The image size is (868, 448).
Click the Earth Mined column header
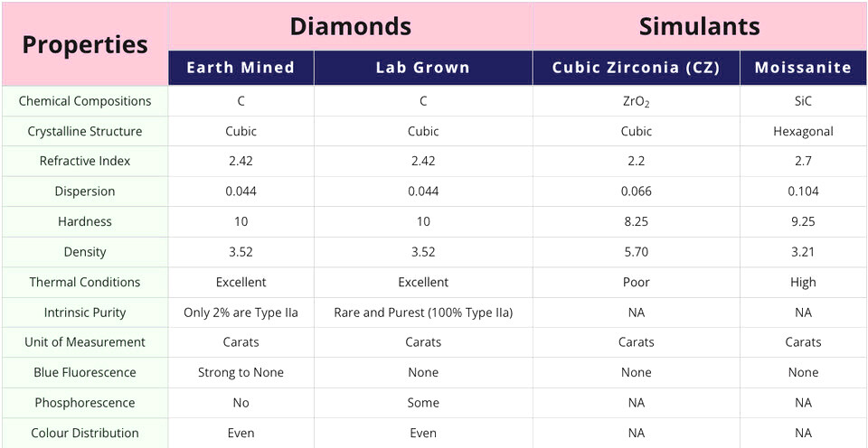coord(241,68)
